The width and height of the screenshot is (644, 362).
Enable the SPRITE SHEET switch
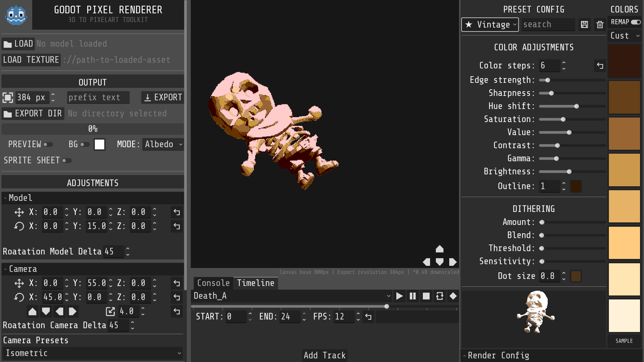tap(67, 161)
